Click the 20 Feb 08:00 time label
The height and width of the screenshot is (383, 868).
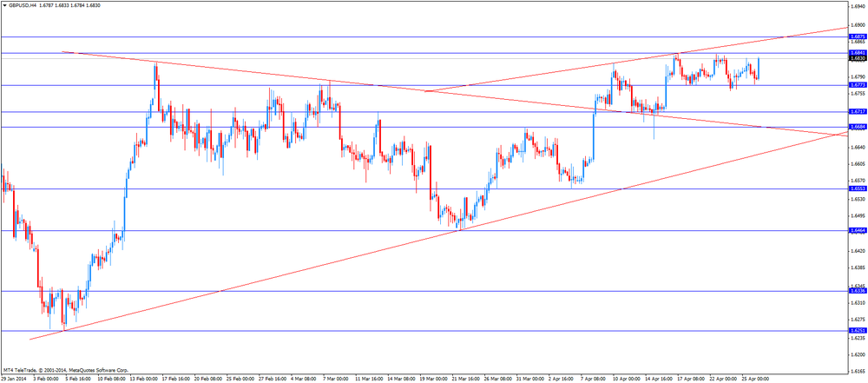coord(208,380)
